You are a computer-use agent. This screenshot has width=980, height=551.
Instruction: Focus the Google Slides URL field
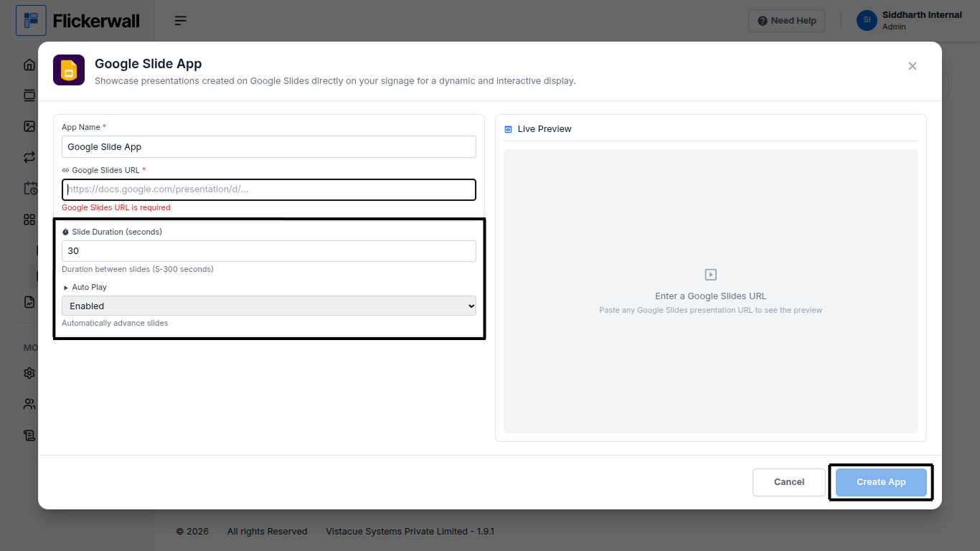[x=269, y=189]
